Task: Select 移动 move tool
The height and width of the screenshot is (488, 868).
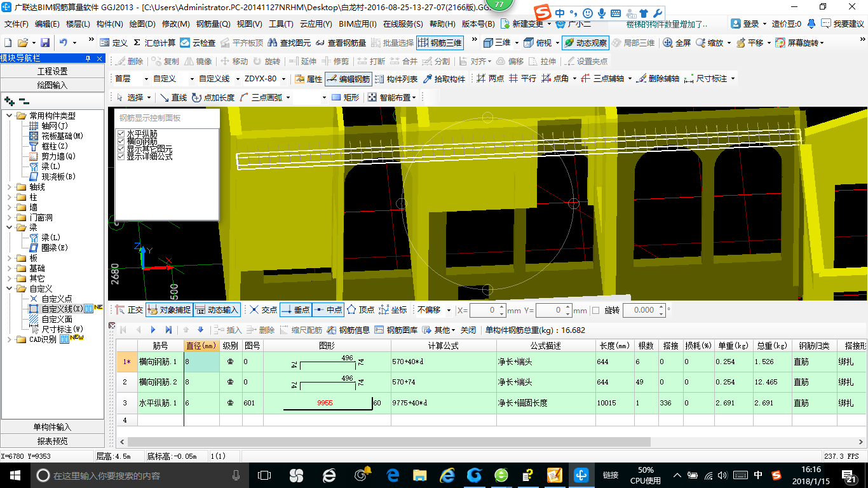Action: pos(234,61)
